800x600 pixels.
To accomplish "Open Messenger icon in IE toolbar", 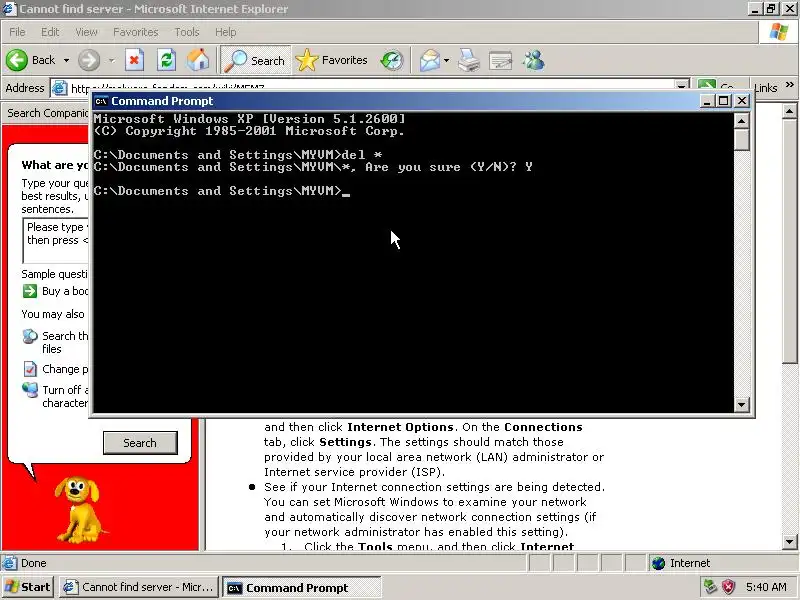I will (534, 60).
